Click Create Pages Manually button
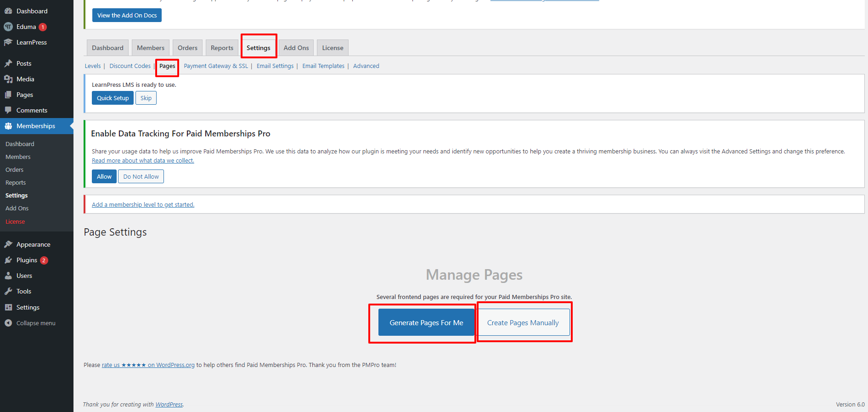The width and height of the screenshot is (868, 412). pos(523,322)
